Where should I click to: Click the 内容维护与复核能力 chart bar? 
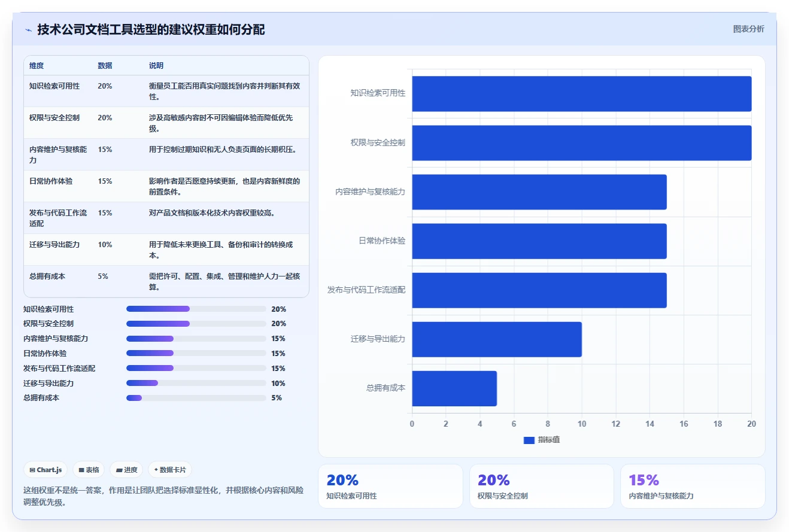pos(539,191)
